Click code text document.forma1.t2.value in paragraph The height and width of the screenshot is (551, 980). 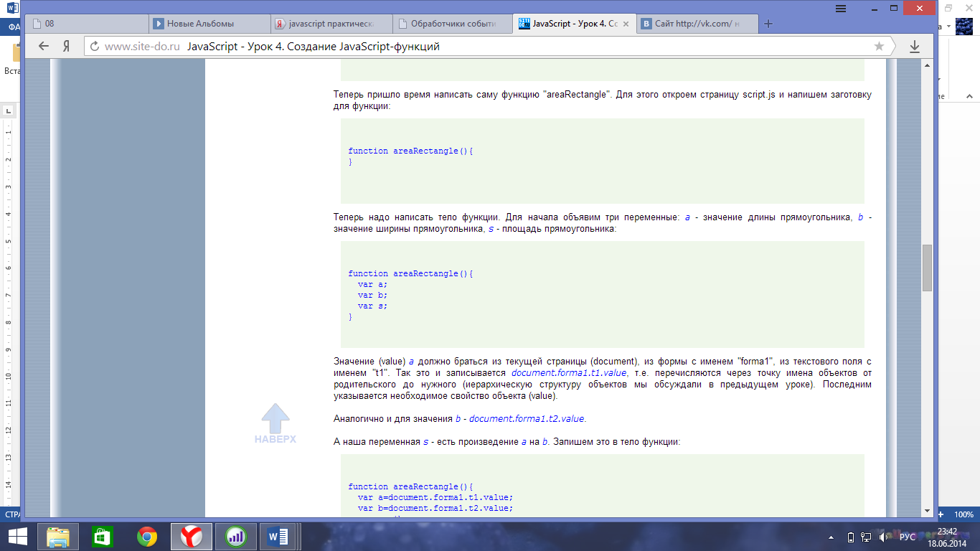[x=527, y=419]
